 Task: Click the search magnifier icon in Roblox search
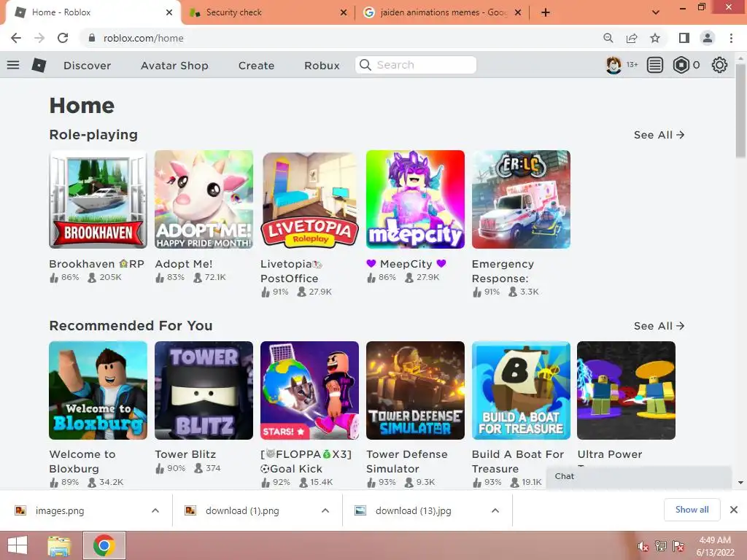[x=365, y=65]
